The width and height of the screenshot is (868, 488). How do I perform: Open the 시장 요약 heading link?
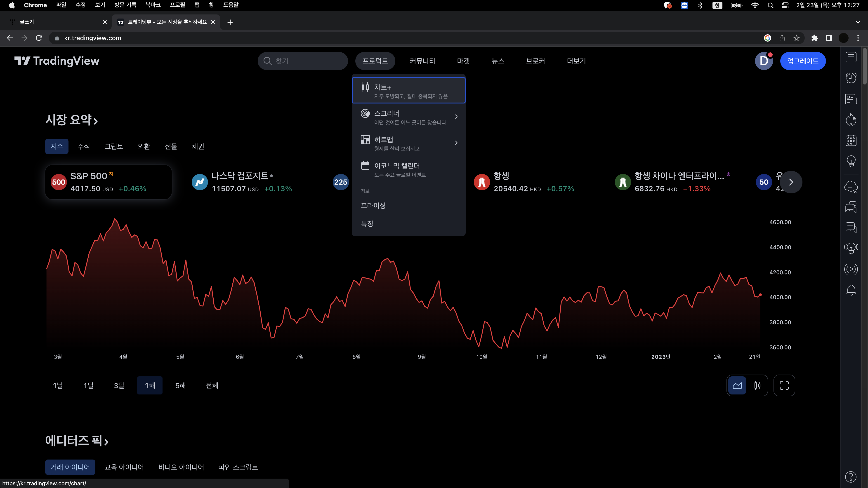(x=71, y=120)
